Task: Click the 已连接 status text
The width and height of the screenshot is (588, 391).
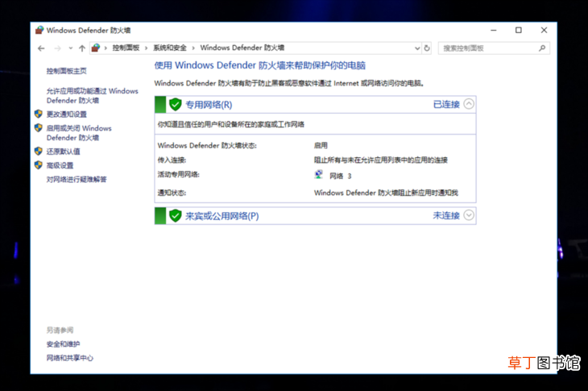Action: point(446,104)
